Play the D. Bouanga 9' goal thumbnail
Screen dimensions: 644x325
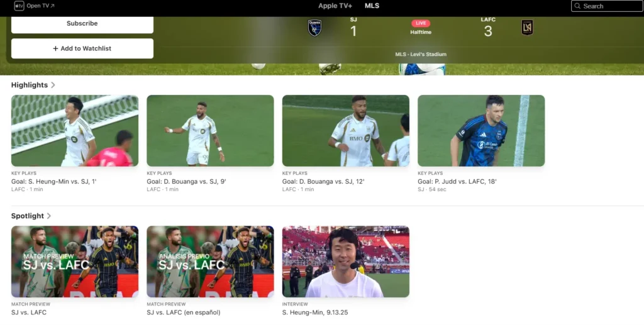pos(210,131)
